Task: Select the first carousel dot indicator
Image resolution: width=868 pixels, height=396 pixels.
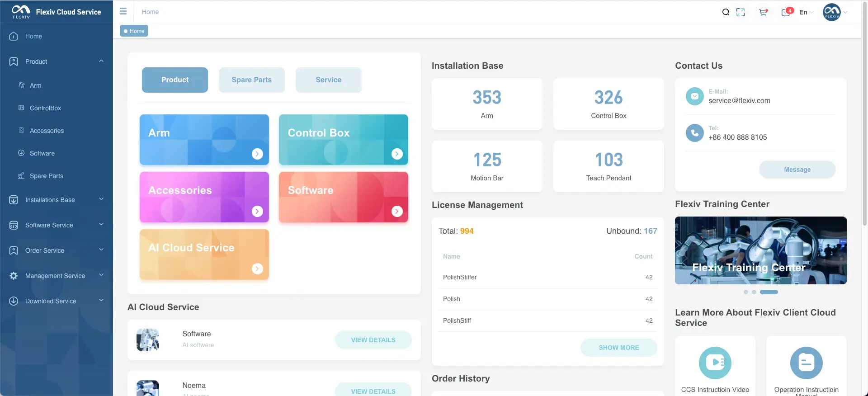Action: [746, 292]
